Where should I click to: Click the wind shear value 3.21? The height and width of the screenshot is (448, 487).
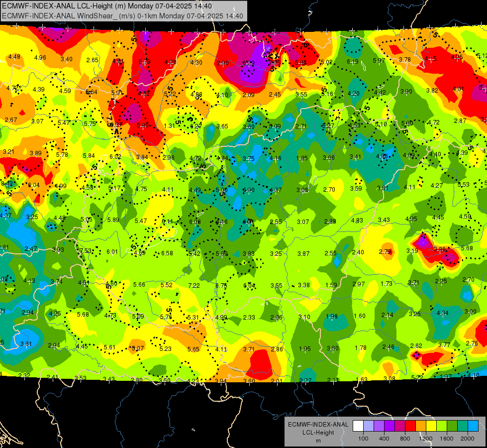pyautogui.click(x=8, y=152)
